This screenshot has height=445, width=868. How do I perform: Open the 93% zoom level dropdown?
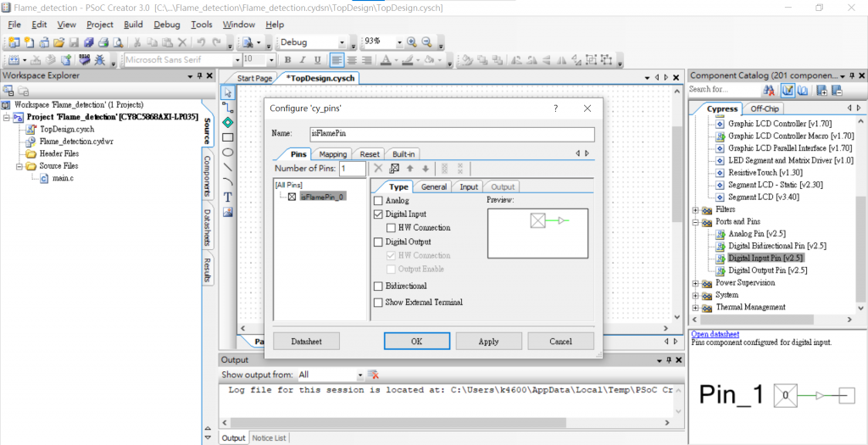(x=398, y=42)
